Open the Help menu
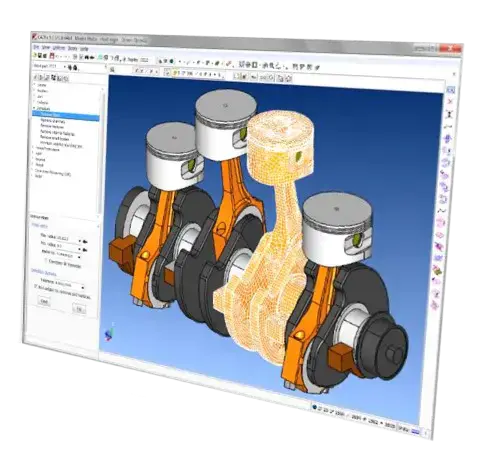This screenshot has height=469, width=483. click(x=85, y=49)
